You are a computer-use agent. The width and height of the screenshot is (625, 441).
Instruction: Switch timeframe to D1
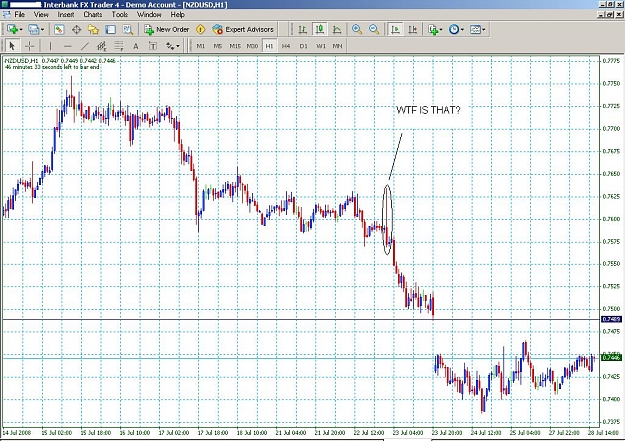tap(303, 46)
